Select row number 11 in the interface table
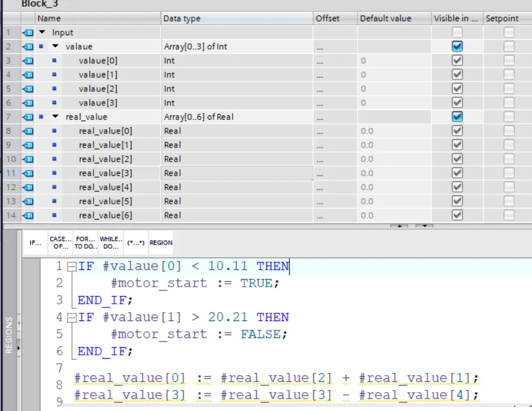532x411 pixels. click(11, 174)
